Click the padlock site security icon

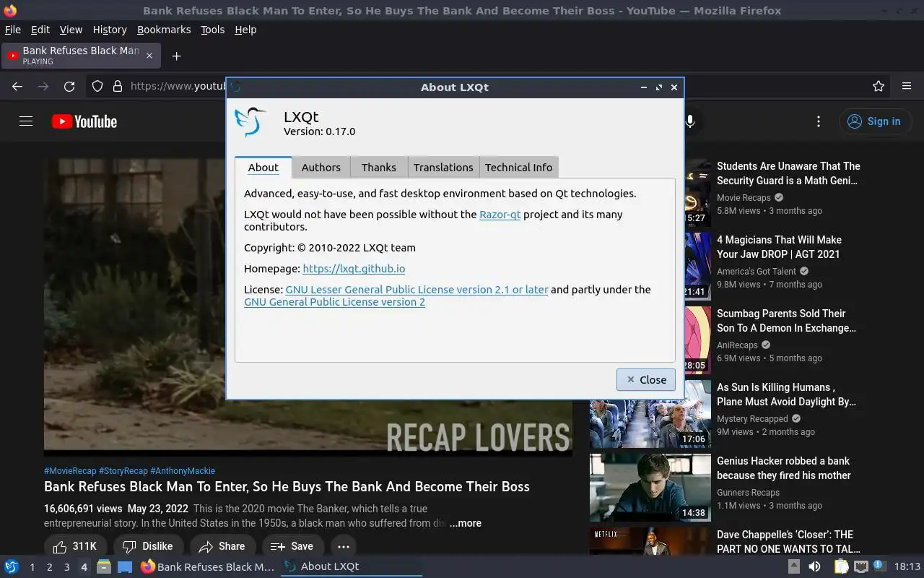pos(118,86)
